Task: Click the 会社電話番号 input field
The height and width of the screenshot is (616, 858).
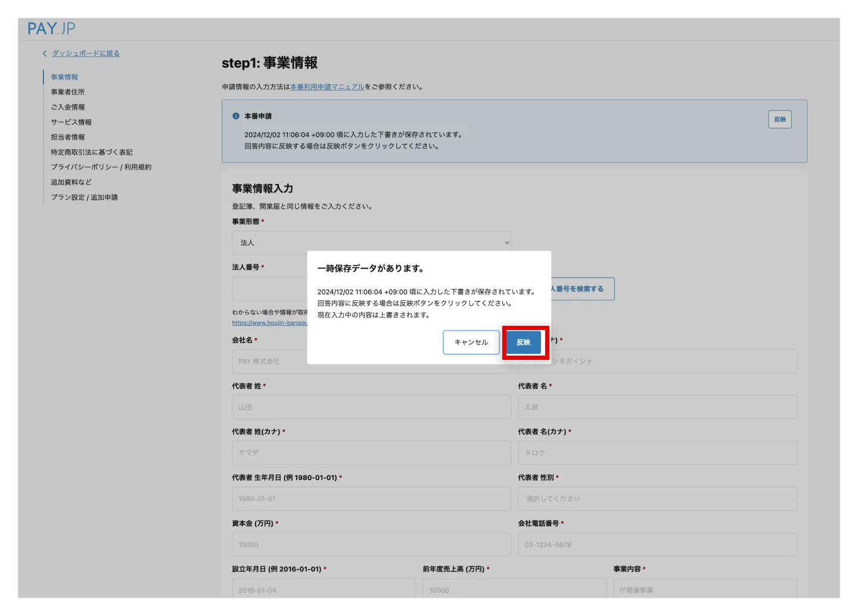Action: tap(657, 545)
